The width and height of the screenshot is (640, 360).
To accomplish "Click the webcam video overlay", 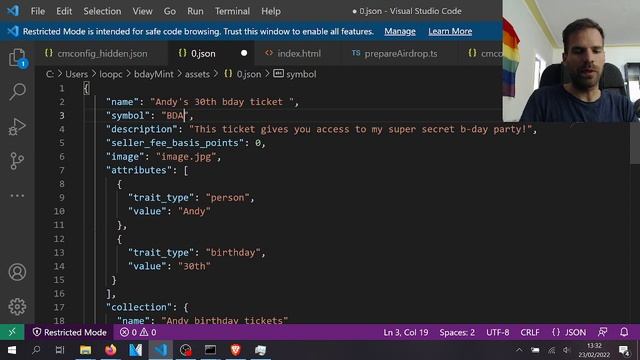I will pos(571,61).
